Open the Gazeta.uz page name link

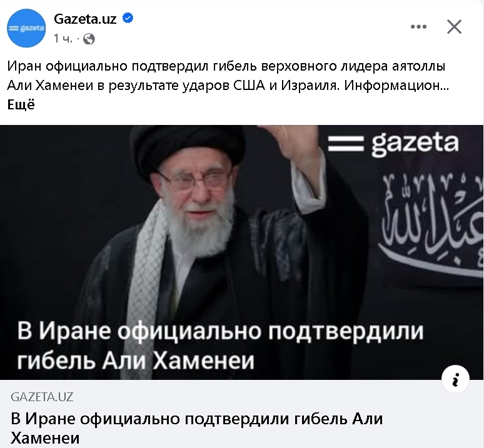pos(85,19)
